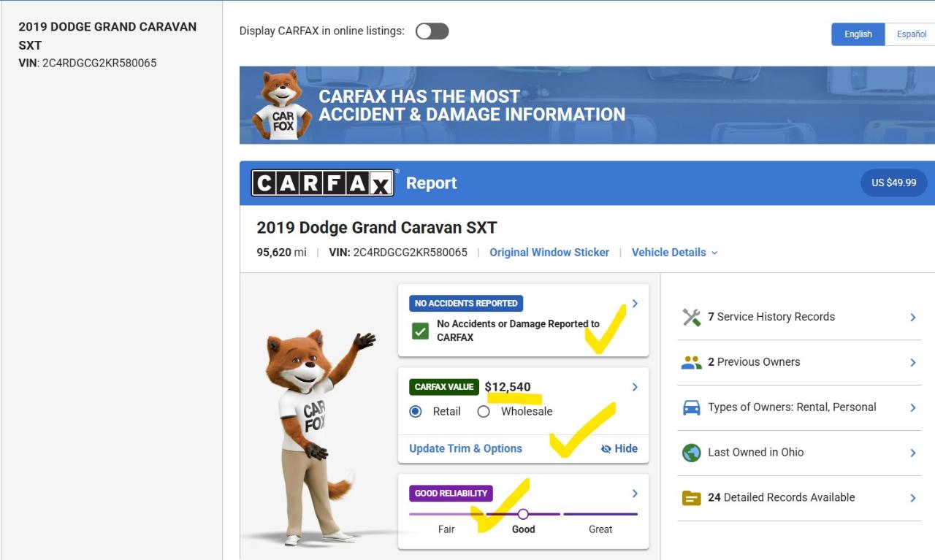
Task: Select the Wholesale value radio button
Action: coord(483,411)
